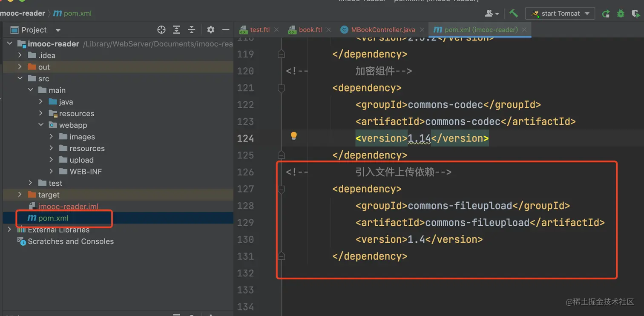This screenshot has height=316, width=644.
Task: Select imooc-reader.iml file
Action: [x=68, y=206]
